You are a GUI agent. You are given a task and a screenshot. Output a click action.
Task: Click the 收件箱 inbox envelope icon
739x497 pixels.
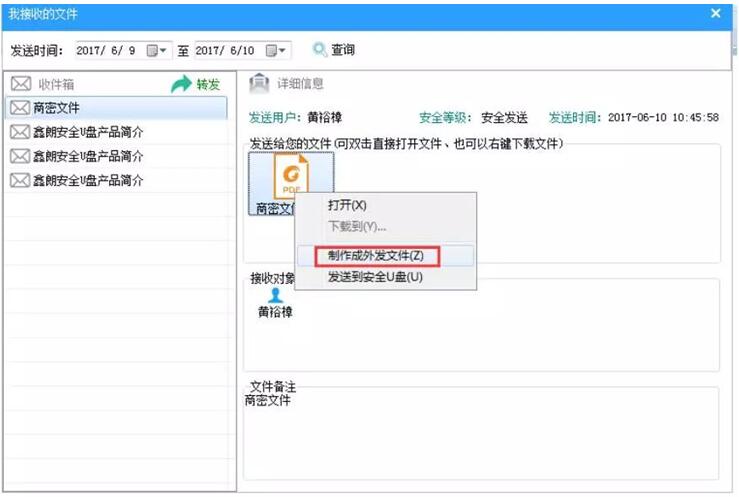tap(20, 85)
